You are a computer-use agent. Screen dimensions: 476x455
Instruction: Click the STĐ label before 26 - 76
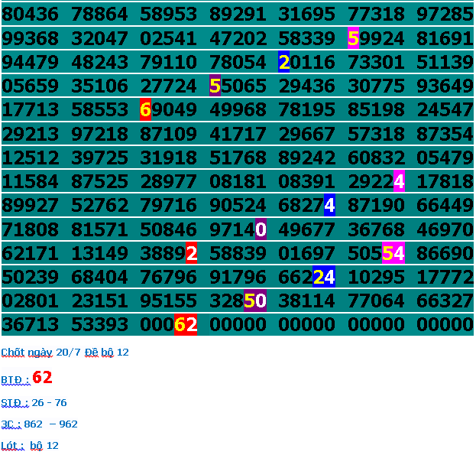pos(15,402)
